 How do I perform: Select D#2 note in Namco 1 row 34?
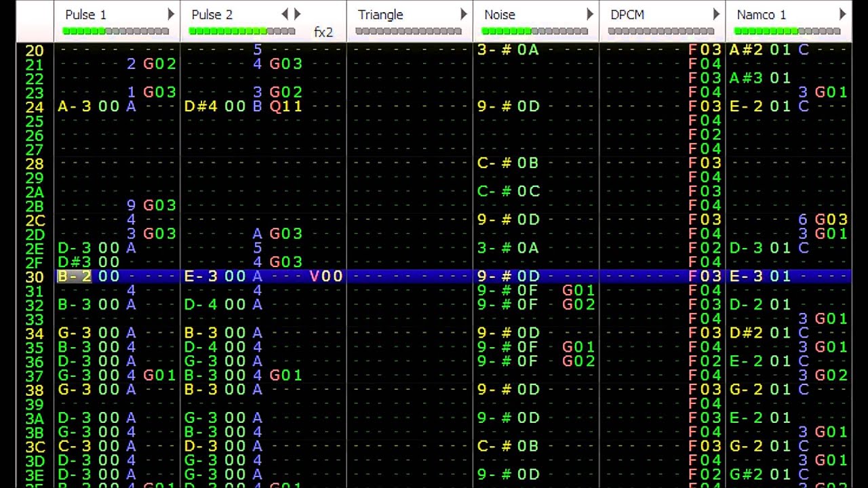[747, 333]
